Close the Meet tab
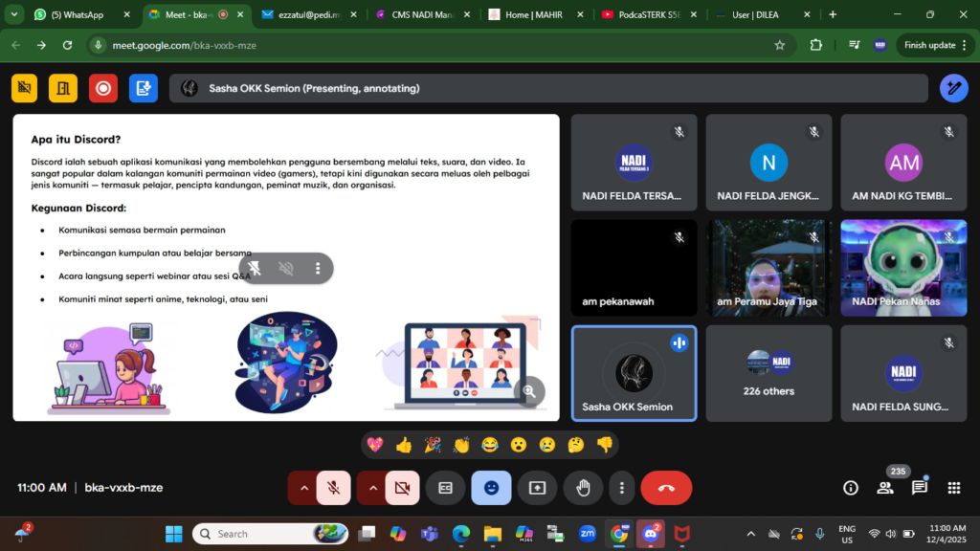Image resolution: width=980 pixels, height=551 pixels. 240,14
